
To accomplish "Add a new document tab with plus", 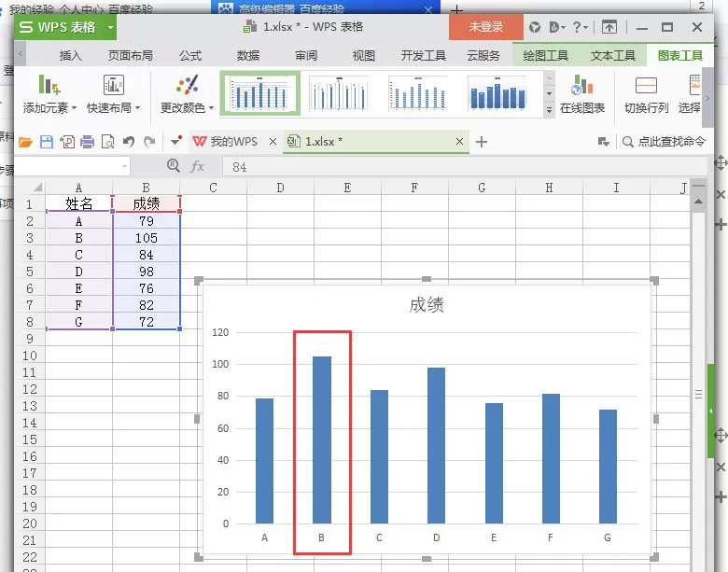I will (482, 142).
